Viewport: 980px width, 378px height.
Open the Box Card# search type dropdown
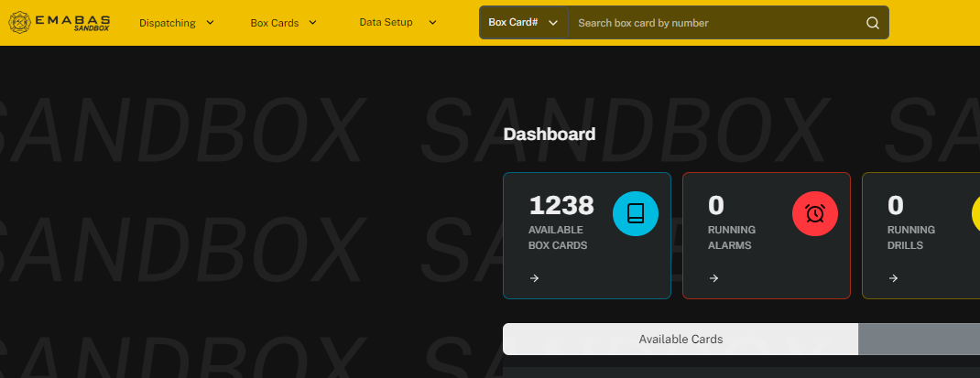click(x=524, y=23)
